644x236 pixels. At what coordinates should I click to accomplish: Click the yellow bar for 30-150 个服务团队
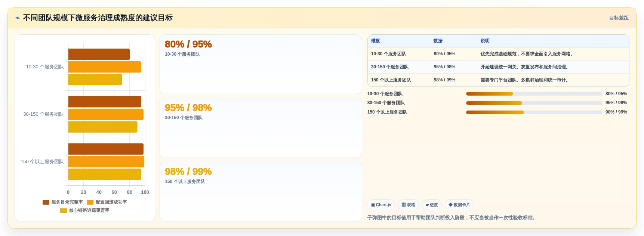pyautogui.click(x=103, y=127)
